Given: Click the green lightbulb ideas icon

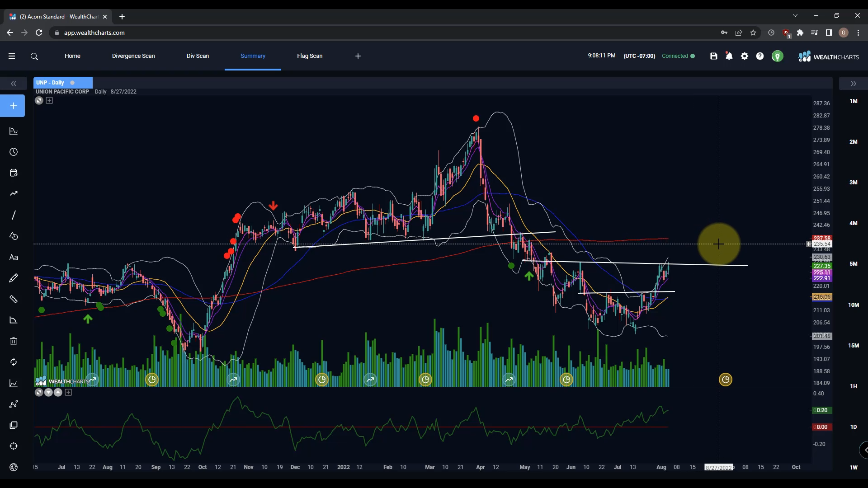Looking at the screenshot, I should [x=777, y=56].
